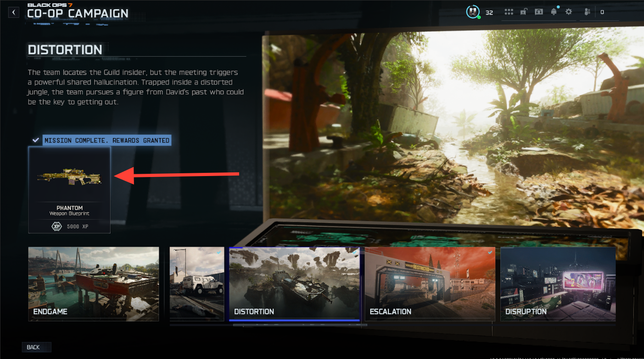
Task: Open the settings gear
Action: pyautogui.click(x=569, y=12)
